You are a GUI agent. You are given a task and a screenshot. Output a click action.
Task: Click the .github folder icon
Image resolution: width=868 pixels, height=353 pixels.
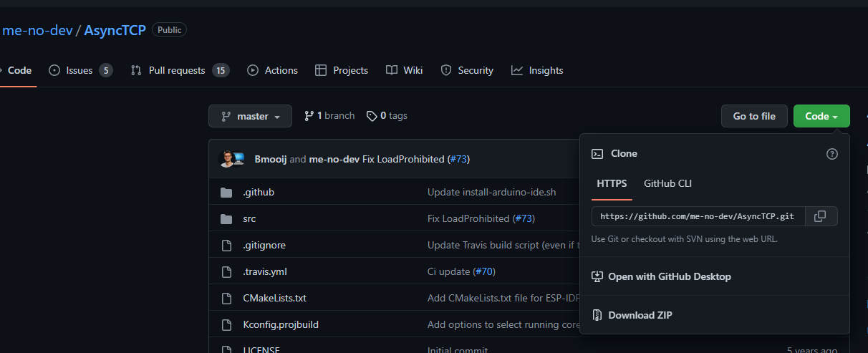[x=226, y=192]
